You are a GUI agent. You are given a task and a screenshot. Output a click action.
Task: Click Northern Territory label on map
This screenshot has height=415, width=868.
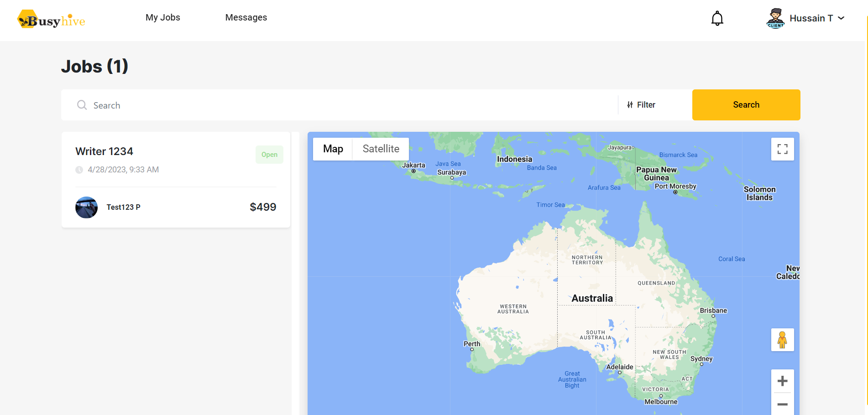pyautogui.click(x=587, y=260)
